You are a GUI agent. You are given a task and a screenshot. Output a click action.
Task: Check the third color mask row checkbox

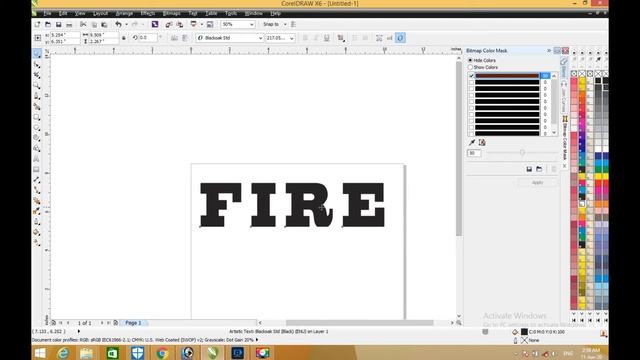pyautogui.click(x=471, y=89)
